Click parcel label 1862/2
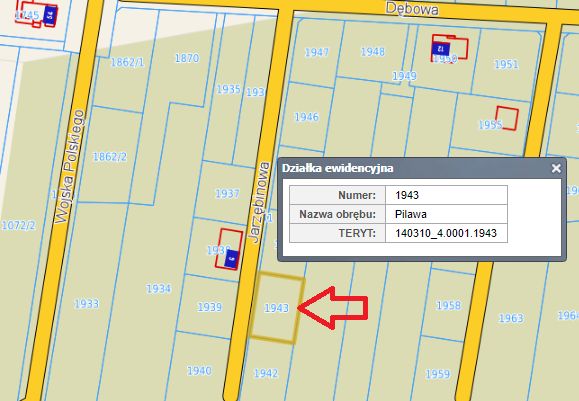 (110, 157)
